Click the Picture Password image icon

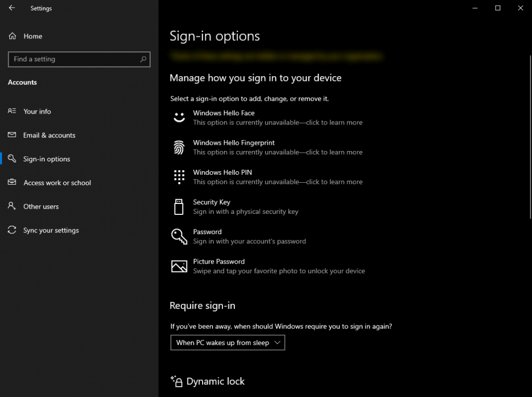(179, 266)
